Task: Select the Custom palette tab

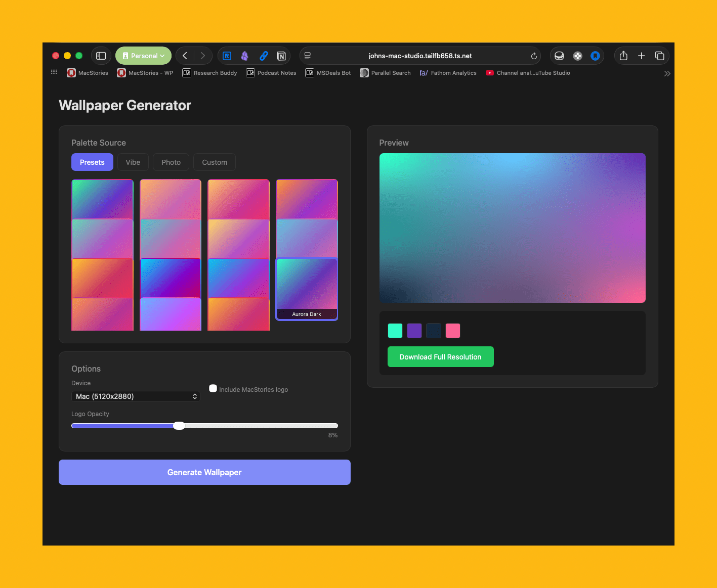Action: (215, 162)
